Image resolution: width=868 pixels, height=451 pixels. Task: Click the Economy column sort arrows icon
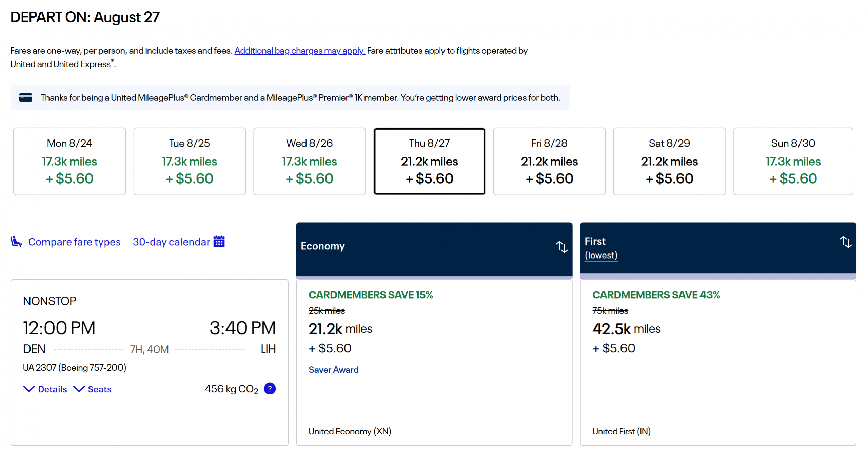point(561,247)
